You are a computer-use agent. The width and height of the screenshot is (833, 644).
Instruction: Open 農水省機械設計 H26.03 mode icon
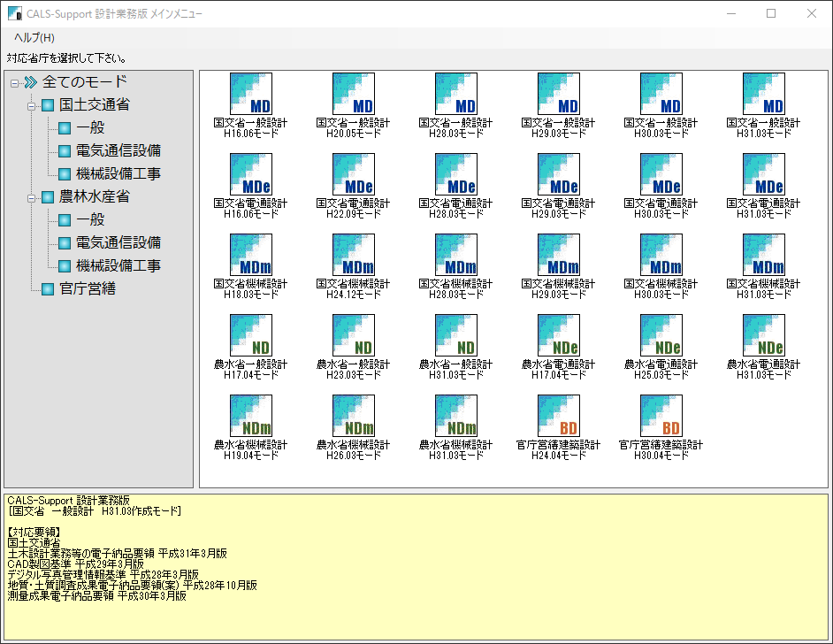click(x=353, y=416)
